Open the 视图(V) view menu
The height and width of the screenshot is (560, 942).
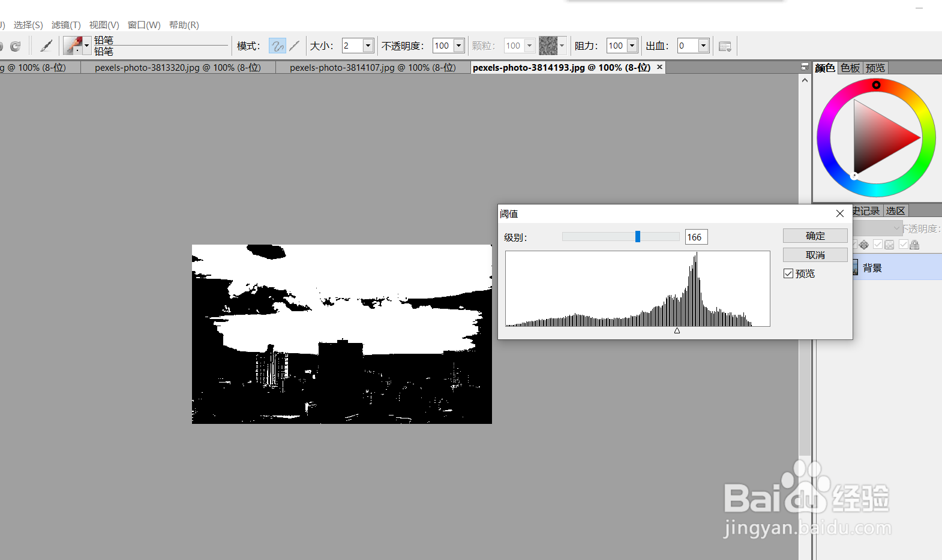[x=104, y=25]
